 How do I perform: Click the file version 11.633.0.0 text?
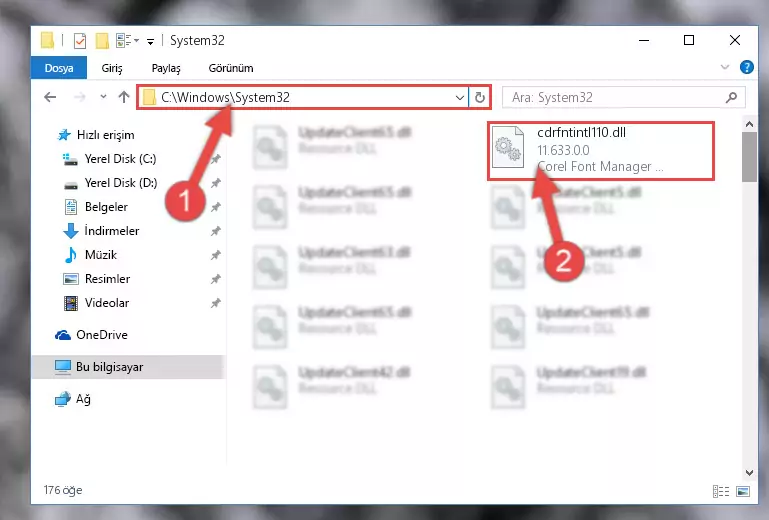coord(563,150)
